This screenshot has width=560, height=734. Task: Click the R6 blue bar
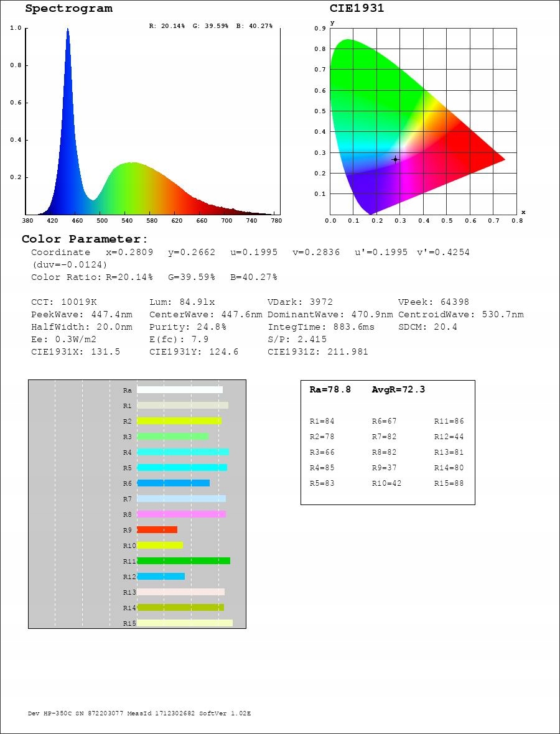[173, 483]
